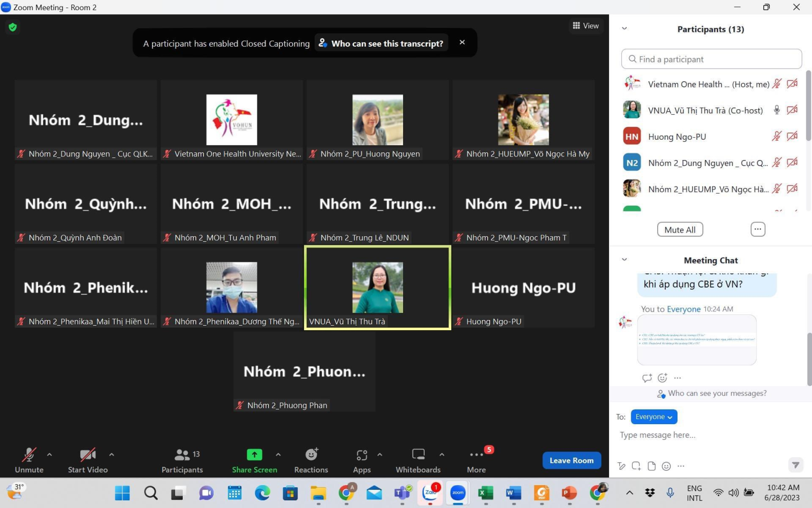Select Nhóm 2_PU_Huong Nguyen's video tile
Viewport: 812px width, 508px height.
click(x=378, y=120)
